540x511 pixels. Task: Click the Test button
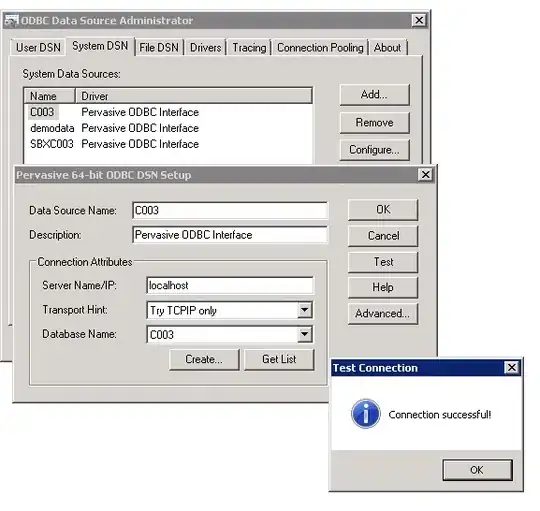pyautogui.click(x=383, y=262)
